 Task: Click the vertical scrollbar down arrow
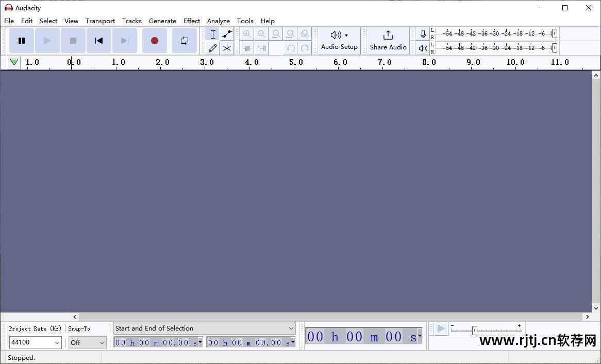point(596,308)
